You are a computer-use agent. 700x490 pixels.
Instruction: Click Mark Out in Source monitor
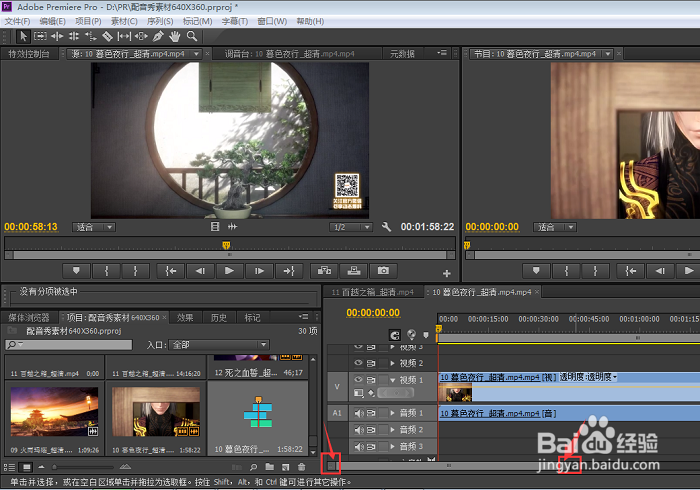(135, 270)
